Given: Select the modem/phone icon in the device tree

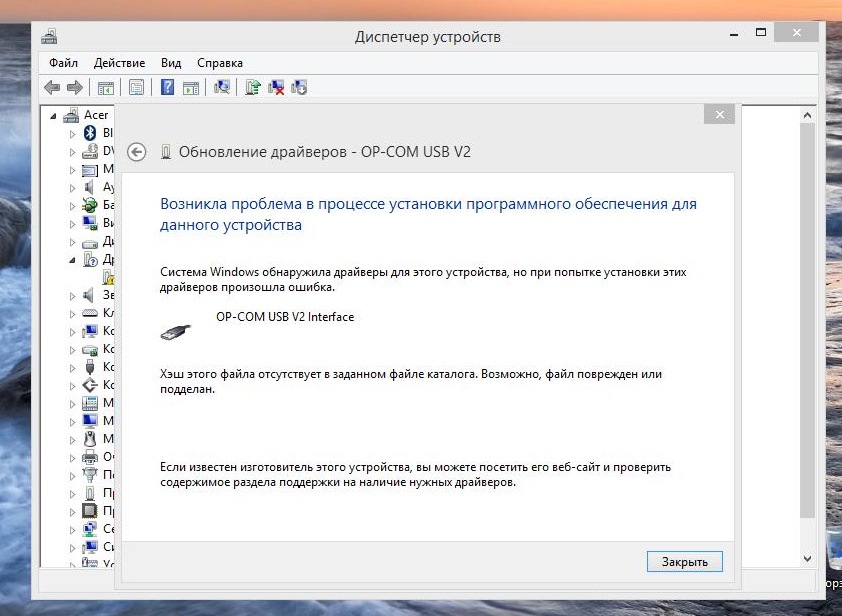Looking at the screenshot, I should pos(90,403).
